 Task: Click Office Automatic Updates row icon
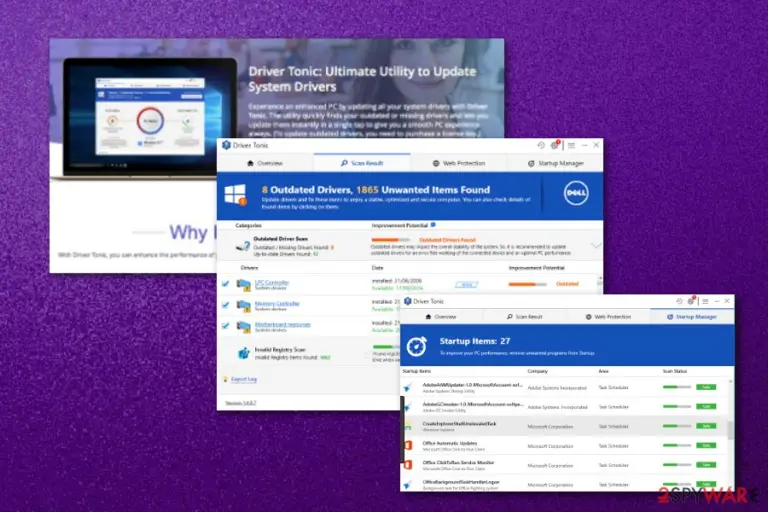pos(408,445)
